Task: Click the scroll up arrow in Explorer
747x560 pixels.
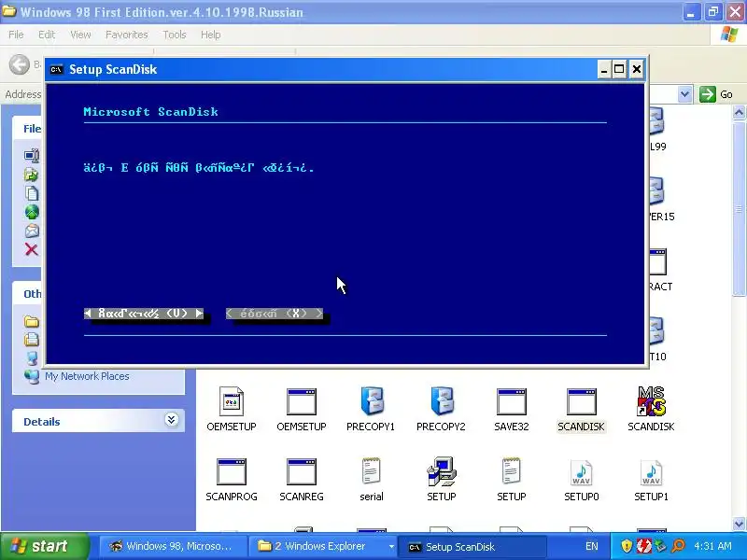Action: (739, 113)
